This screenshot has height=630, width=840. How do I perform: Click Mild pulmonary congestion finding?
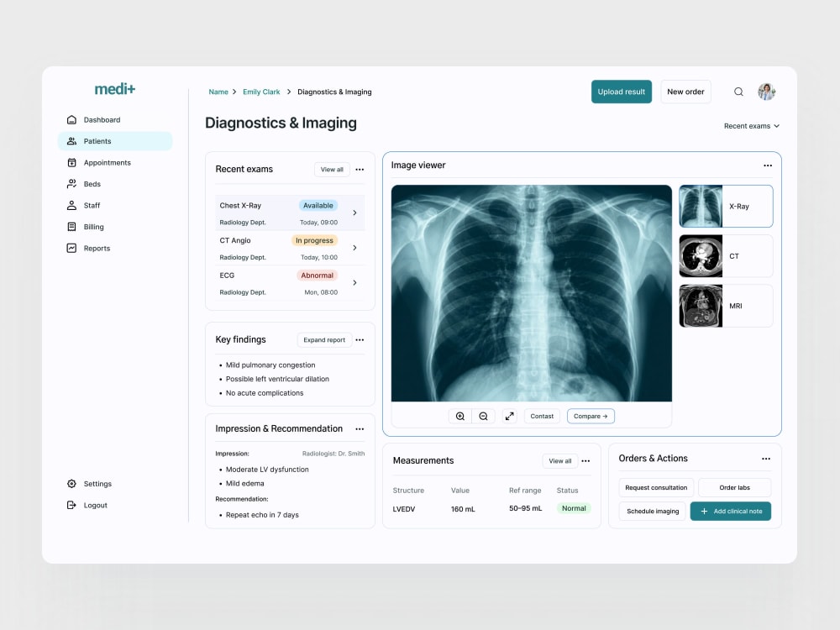(270, 365)
